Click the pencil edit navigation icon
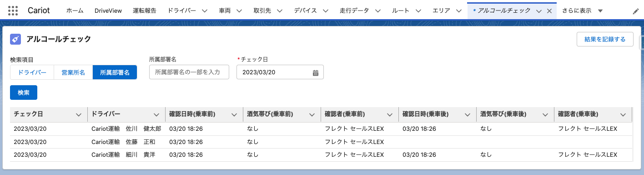This screenshot has height=175, width=644. (636, 11)
